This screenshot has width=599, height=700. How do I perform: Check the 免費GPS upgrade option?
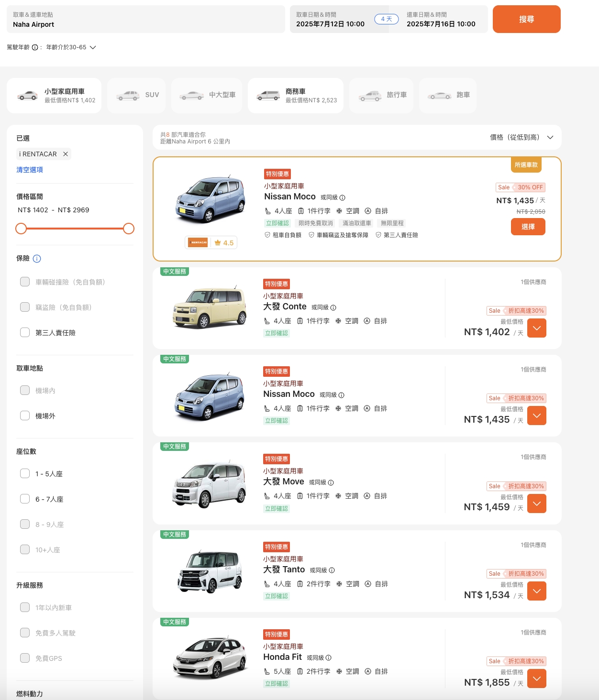(x=25, y=658)
